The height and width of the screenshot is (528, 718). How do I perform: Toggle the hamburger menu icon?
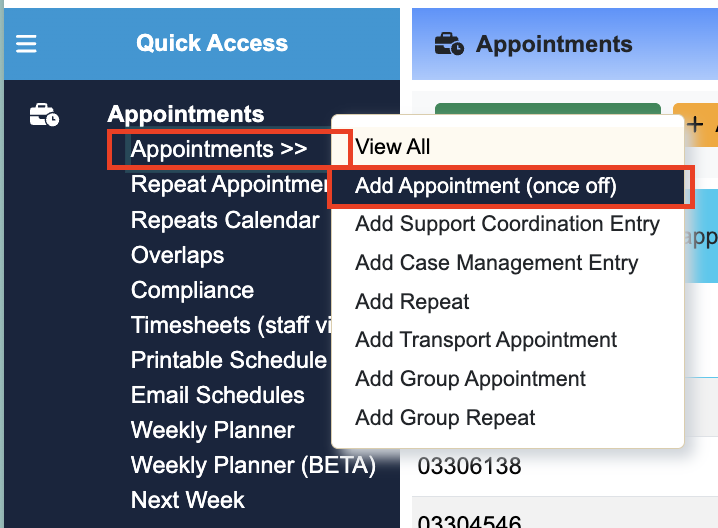point(26,44)
